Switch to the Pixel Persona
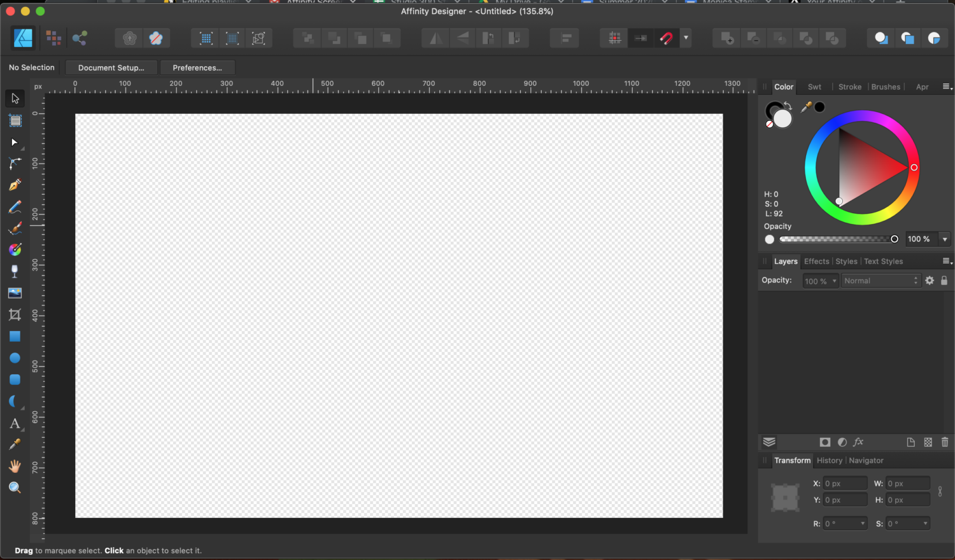The image size is (955, 560). coord(53,38)
